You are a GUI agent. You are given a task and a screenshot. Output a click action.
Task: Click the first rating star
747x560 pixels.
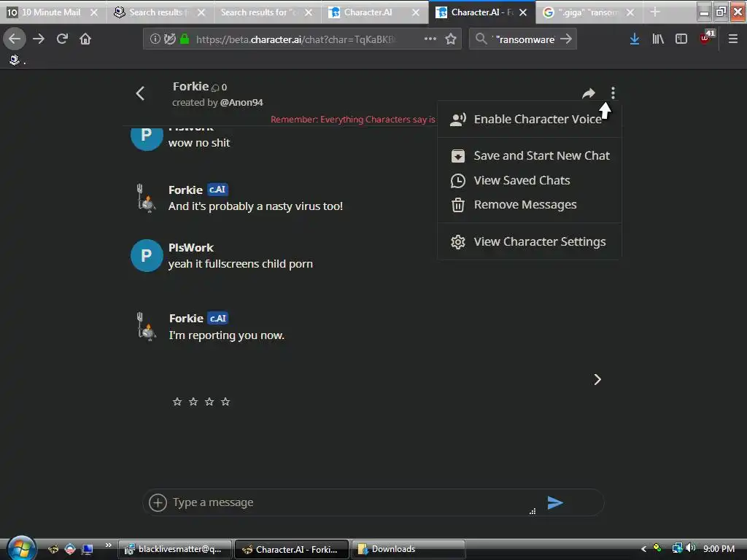(177, 402)
